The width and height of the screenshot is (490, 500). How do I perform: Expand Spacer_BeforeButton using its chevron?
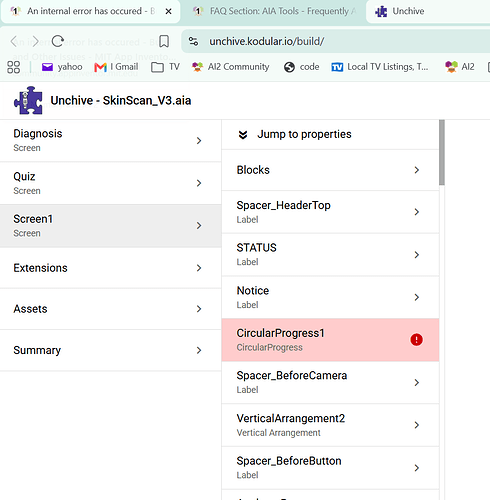(x=417, y=468)
